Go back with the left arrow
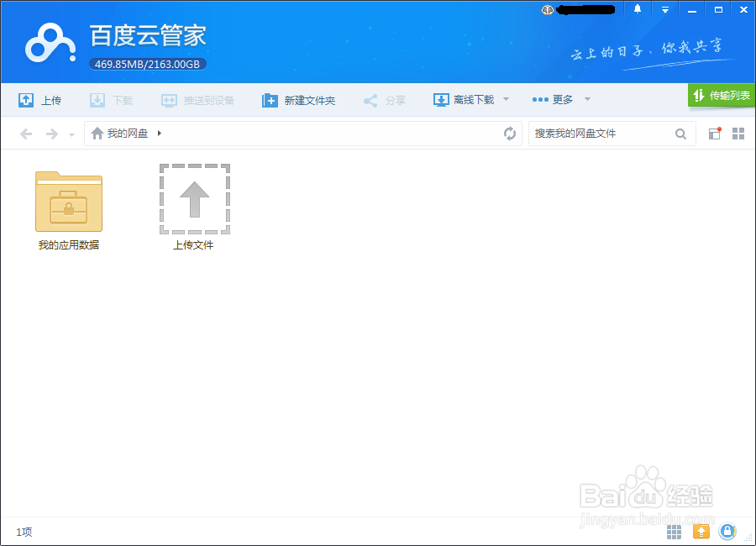The width and height of the screenshot is (756, 546). pyautogui.click(x=26, y=134)
